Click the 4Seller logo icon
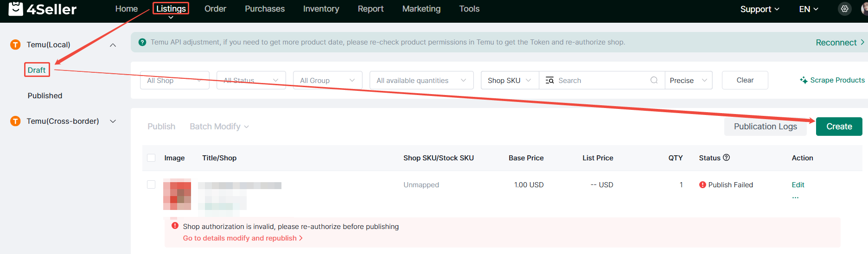This screenshot has height=254, width=868. click(x=16, y=9)
